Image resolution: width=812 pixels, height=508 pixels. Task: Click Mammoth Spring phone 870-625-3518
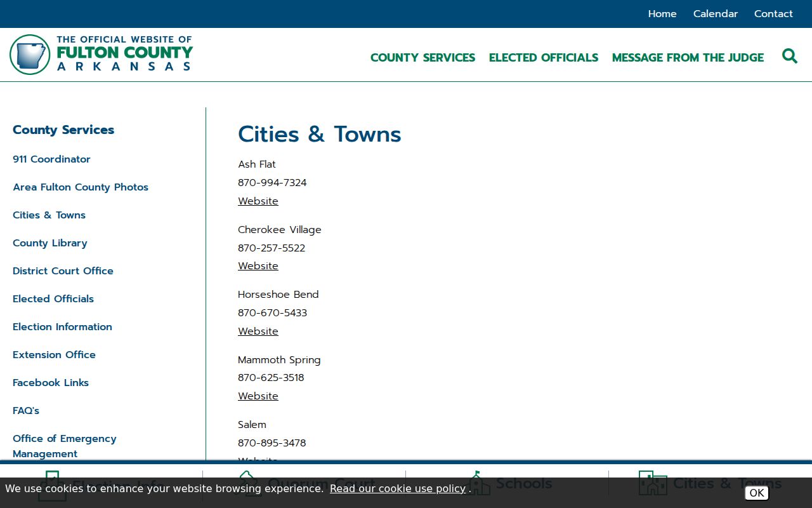click(271, 378)
